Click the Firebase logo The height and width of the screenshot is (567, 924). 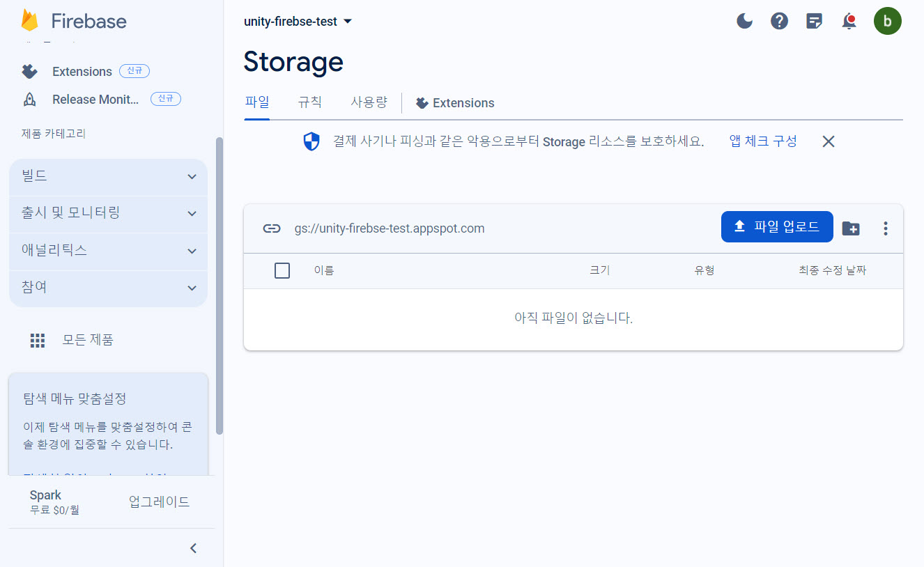click(74, 20)
